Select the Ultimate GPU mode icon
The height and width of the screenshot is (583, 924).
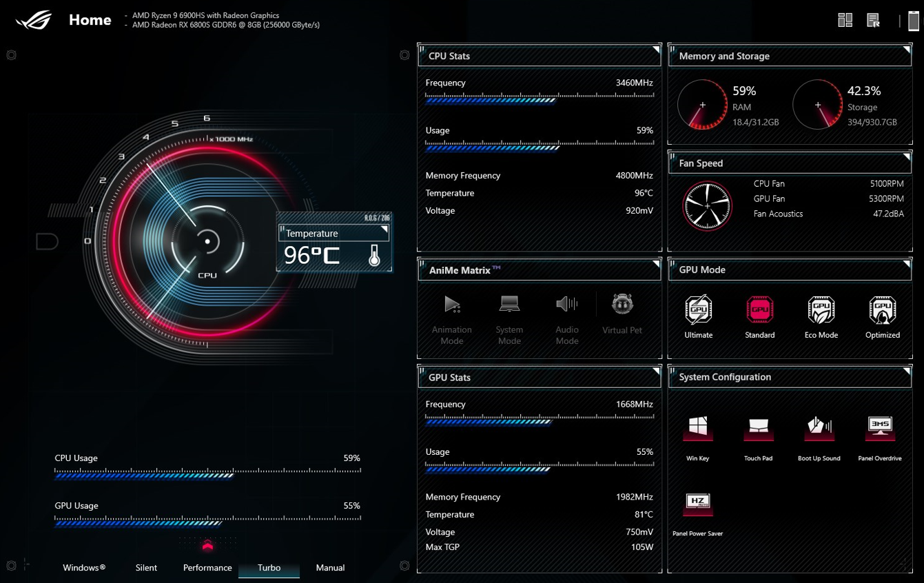pyautogui.click(x=698, y=309)
